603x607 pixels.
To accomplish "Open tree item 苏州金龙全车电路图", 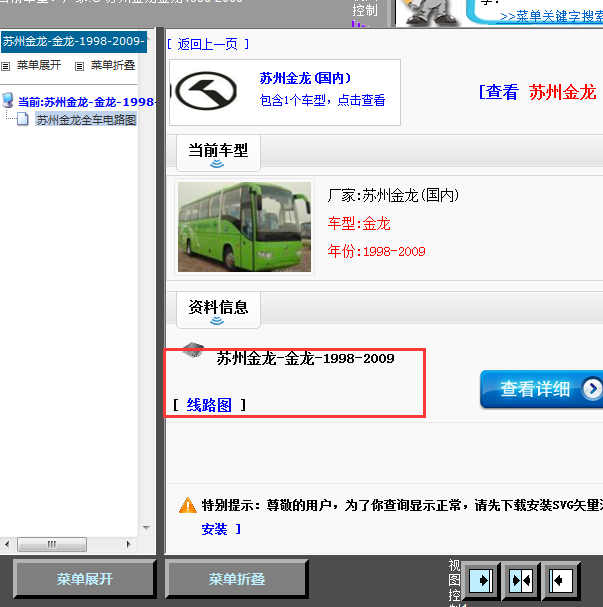I will (86, 120).
